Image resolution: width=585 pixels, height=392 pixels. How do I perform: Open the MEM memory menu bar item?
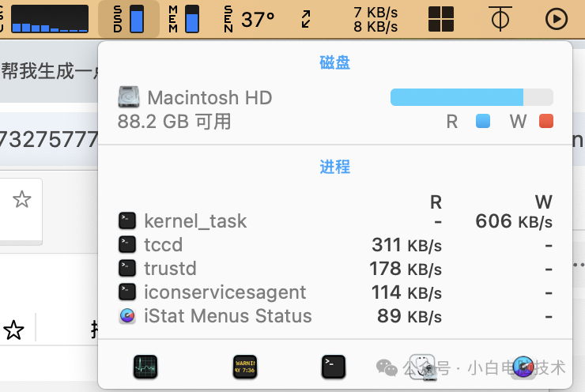coord(183,19)
